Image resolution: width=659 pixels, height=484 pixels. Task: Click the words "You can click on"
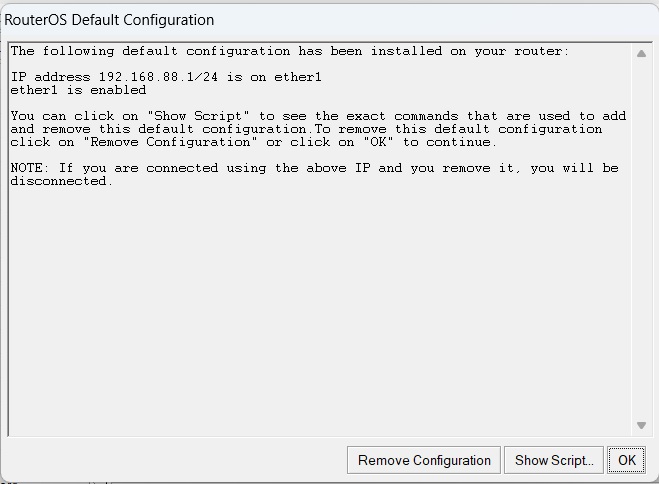pyautogui.click(x=74, y=116)
